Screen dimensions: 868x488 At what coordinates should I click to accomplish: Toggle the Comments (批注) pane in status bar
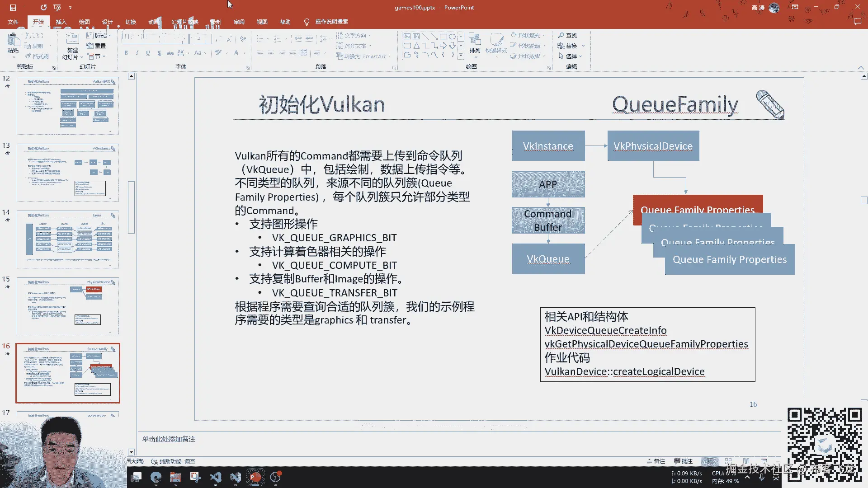(683, 461)
